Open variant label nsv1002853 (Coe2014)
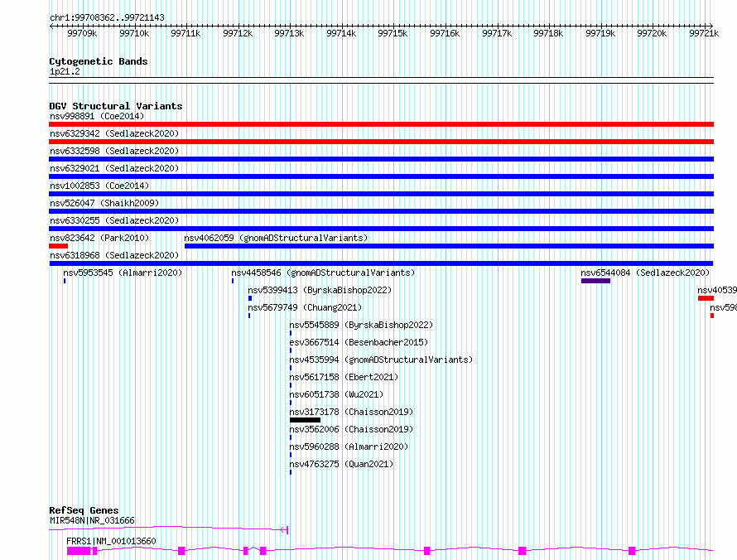This screenshot has height=560, width=737. tap(99, 186)
